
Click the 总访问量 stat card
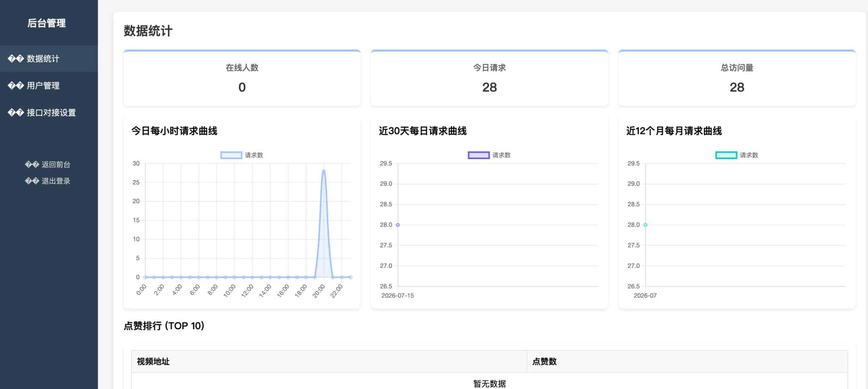click(737, 78)
